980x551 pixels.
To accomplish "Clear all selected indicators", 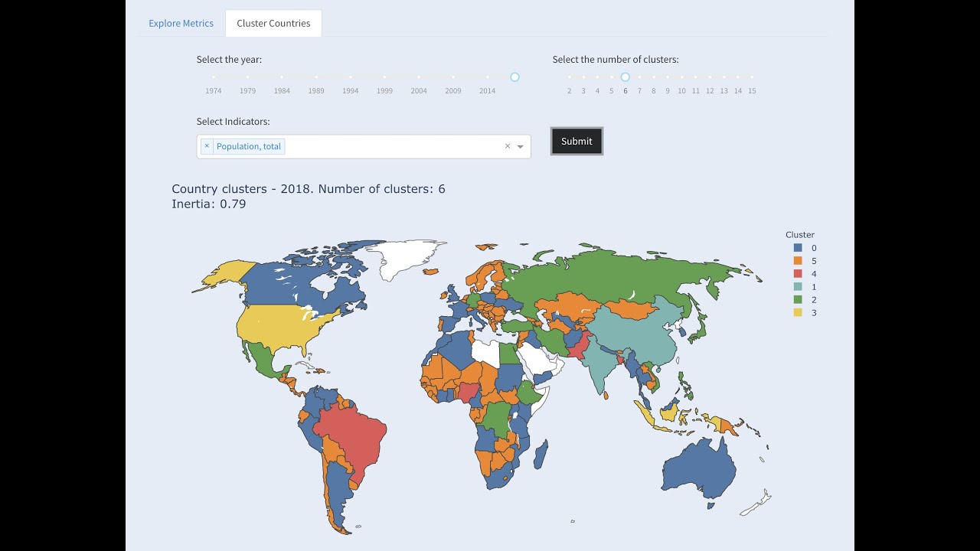I will pyautogui.click(x=507, y=146).
